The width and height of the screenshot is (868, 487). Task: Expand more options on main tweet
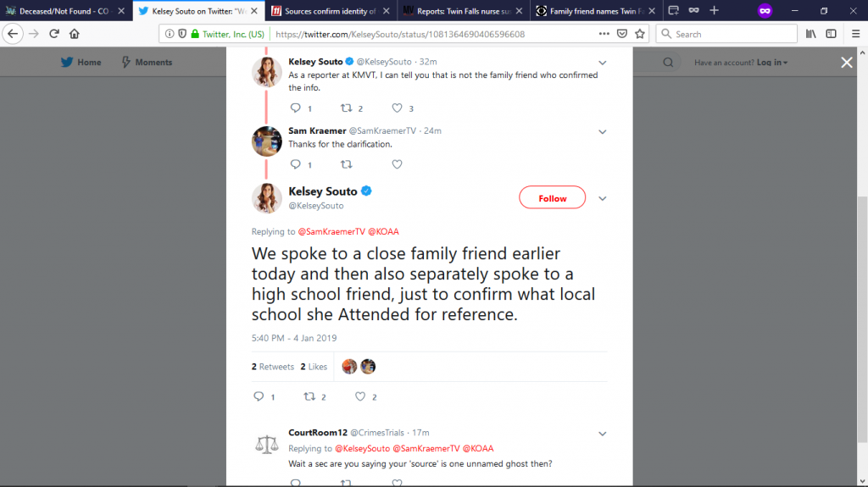point(603,198)
